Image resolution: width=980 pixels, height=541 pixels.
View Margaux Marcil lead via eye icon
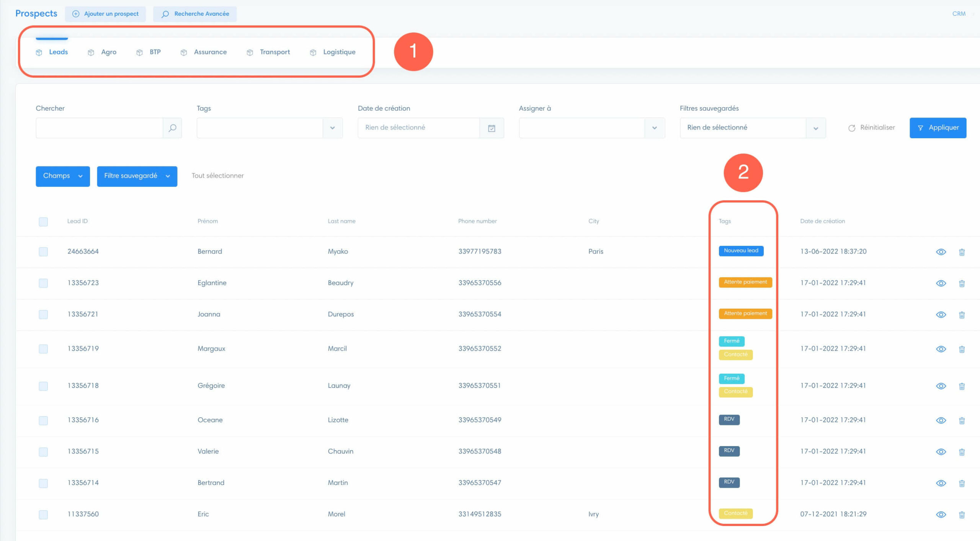[941, 349]
